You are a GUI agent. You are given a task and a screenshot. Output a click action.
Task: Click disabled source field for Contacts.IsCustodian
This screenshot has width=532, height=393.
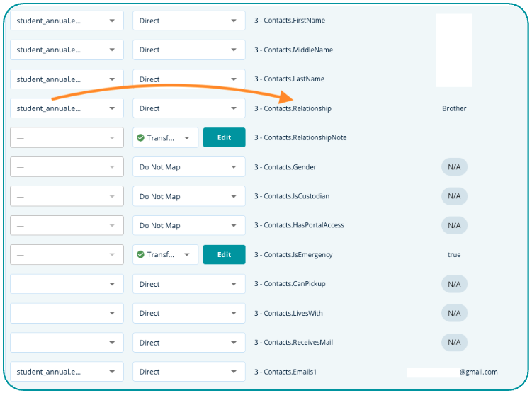point(67,196)
